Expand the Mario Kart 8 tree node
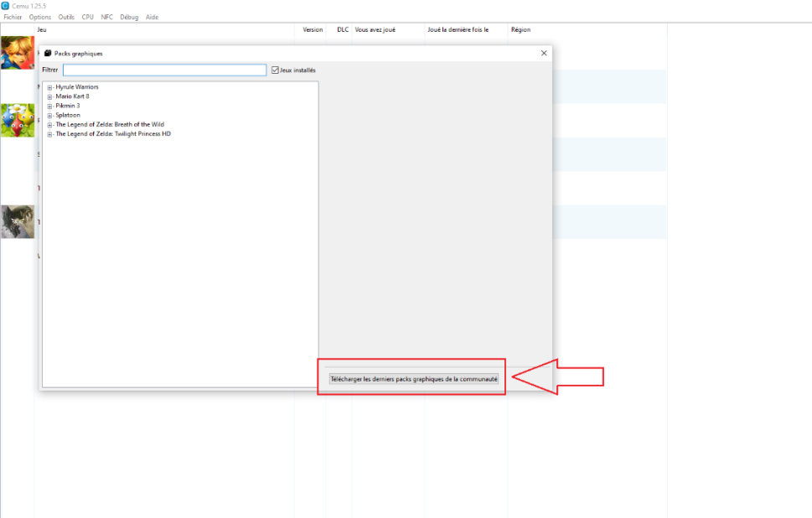Viewport: 812px width, 518px height. pyautogui.click(x=50, y=96)
